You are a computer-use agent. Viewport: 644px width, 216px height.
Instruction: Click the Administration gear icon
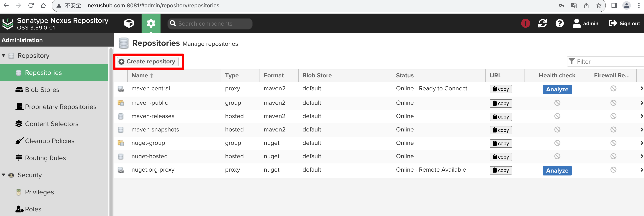(x=151, y=23)
